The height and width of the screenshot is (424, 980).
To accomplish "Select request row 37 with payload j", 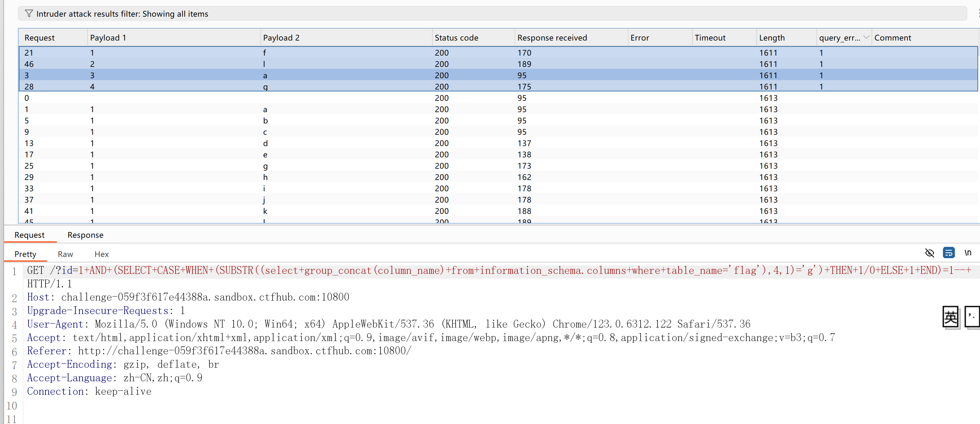I will click(x=498, y=199).
